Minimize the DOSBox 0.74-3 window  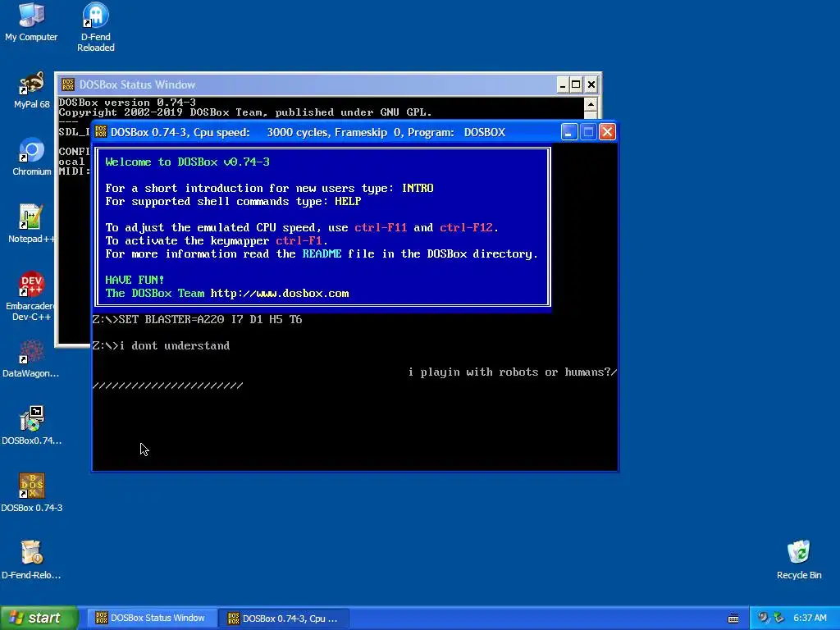tap(569, 132)
